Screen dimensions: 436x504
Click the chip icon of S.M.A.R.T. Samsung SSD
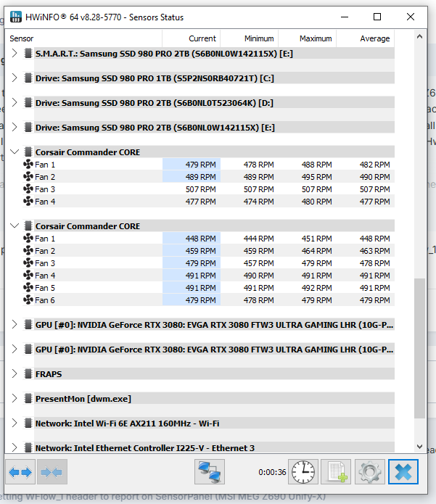pos(28,54)
